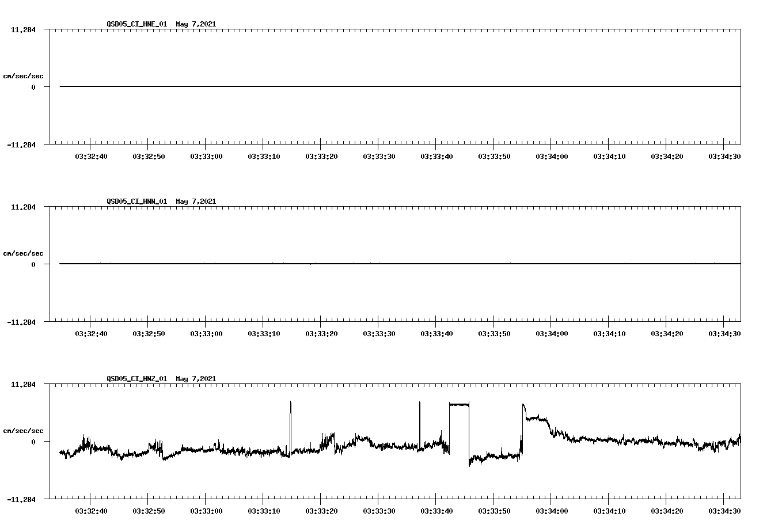Click the flat HNE waveform trace
The width and height of the screenshot is (782, 532).
point(346,85)
